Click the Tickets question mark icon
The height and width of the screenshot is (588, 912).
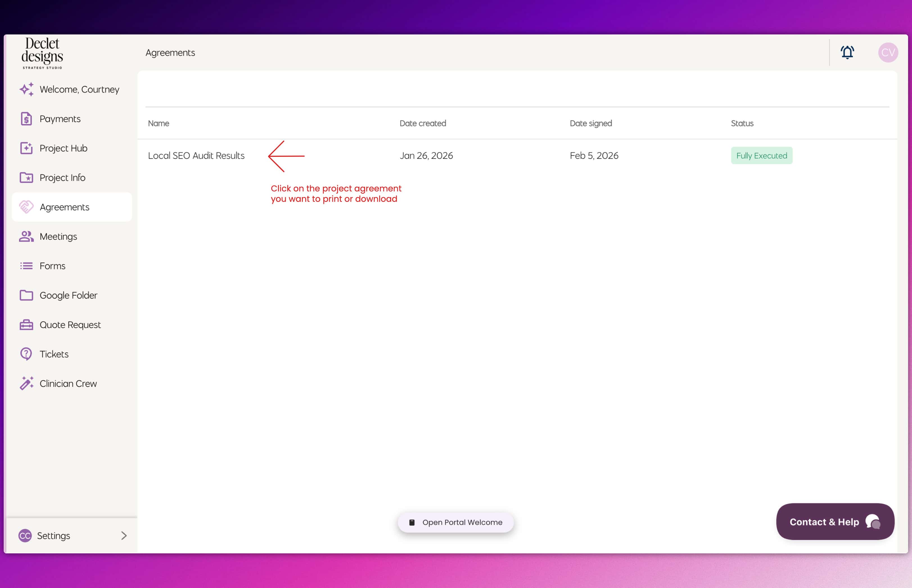[x=26, y=354]
